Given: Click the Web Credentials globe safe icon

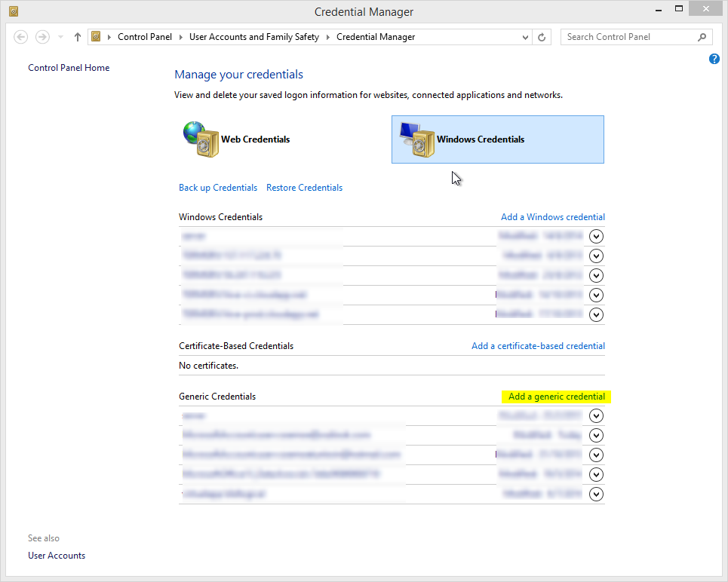Looking at the screenshot, I should click(x=201, y=139).
